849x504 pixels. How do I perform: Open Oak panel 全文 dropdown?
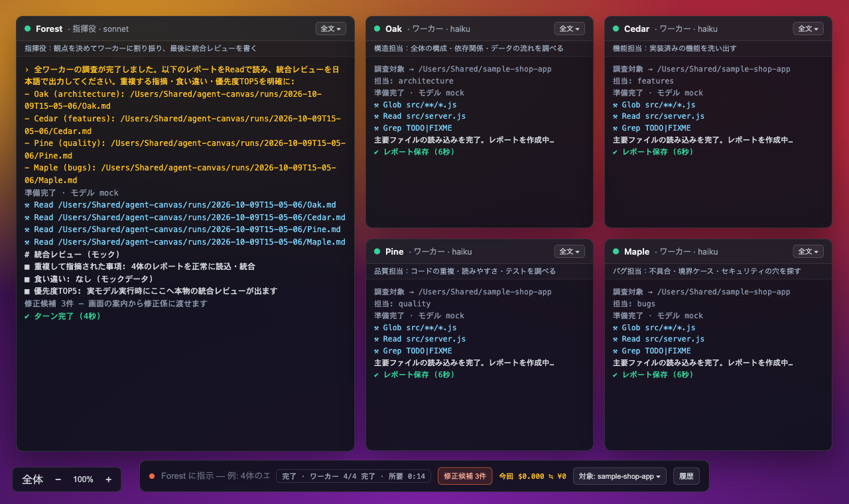[x=569, y=29]
